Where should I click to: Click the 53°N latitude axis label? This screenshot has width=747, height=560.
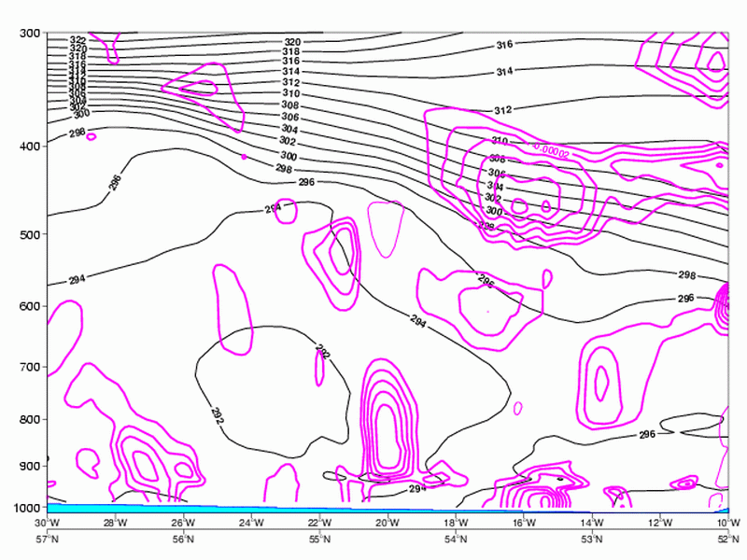coord(592,540)
